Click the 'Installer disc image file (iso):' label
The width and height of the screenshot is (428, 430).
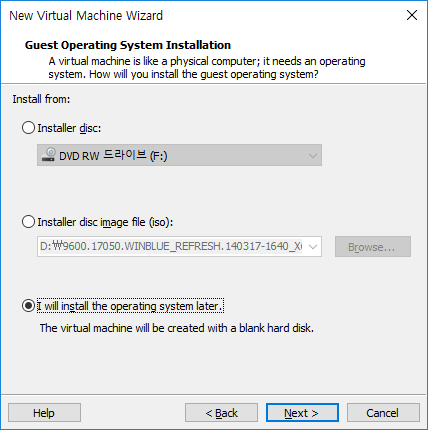105,222
